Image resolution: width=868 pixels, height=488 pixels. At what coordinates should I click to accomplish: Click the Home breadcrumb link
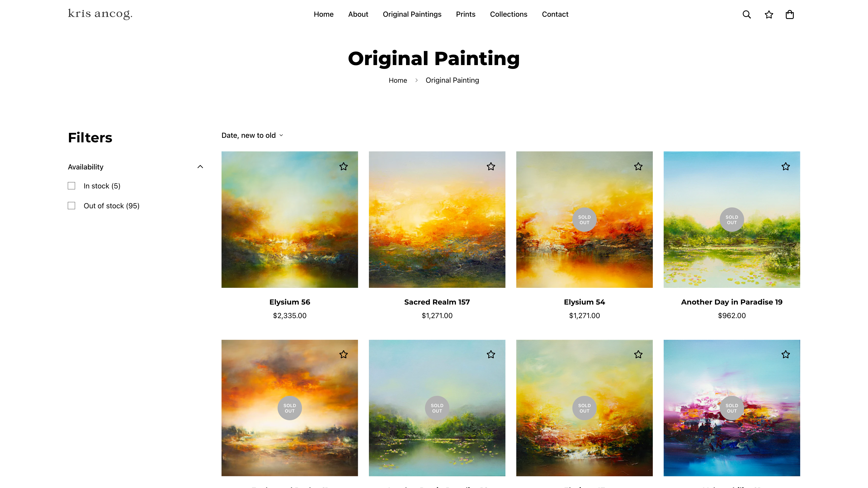pos(398,80)
